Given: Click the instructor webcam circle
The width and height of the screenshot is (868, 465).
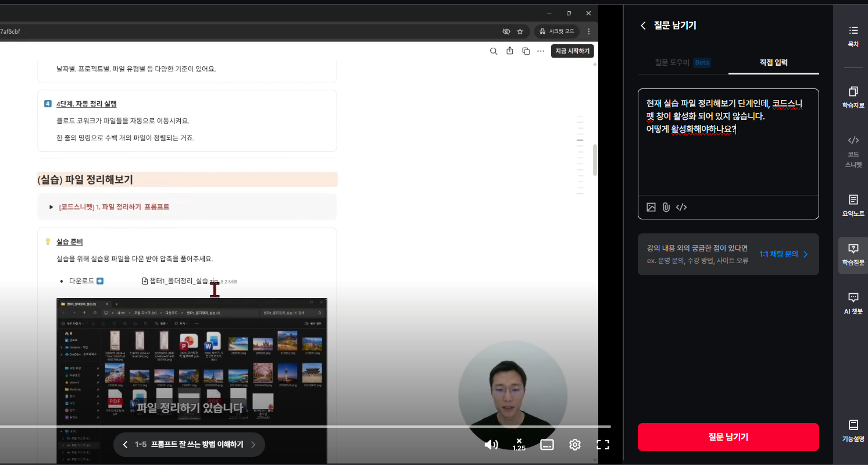Looking at the screenshot, I should [x=513, y=395].
